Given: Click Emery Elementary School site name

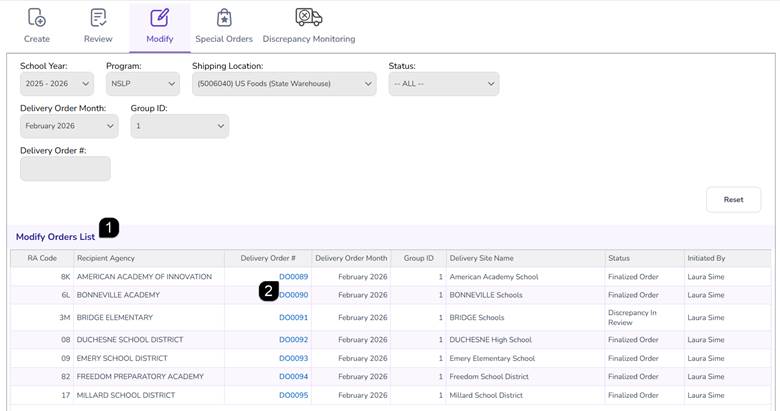Looking at the screenshot, I should 492,358.
